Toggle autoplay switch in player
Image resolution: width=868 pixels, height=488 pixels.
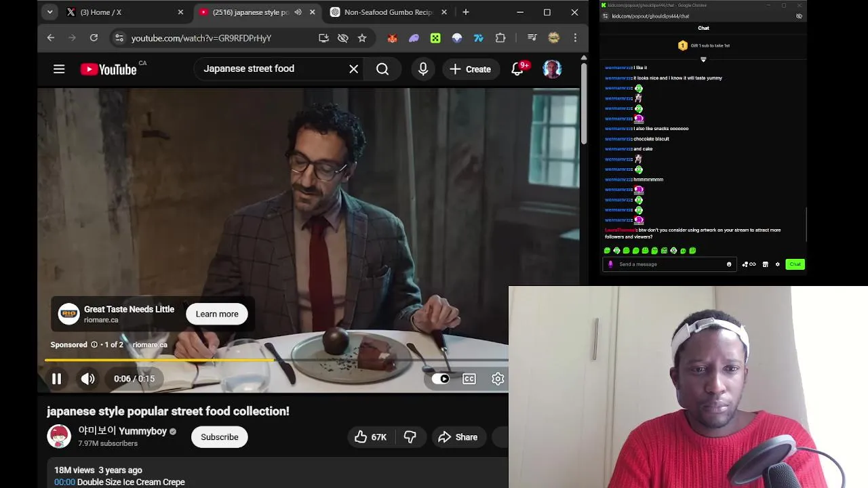441,379
